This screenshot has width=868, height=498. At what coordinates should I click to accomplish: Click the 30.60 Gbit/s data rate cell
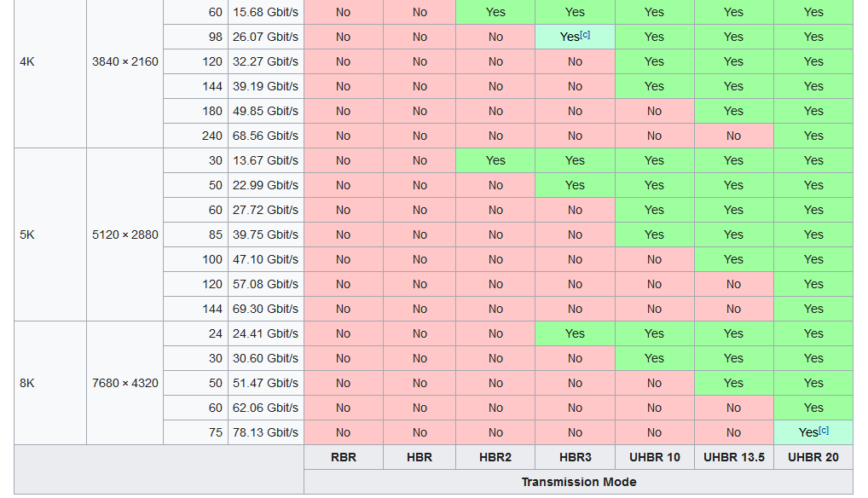tap(266, 358)
